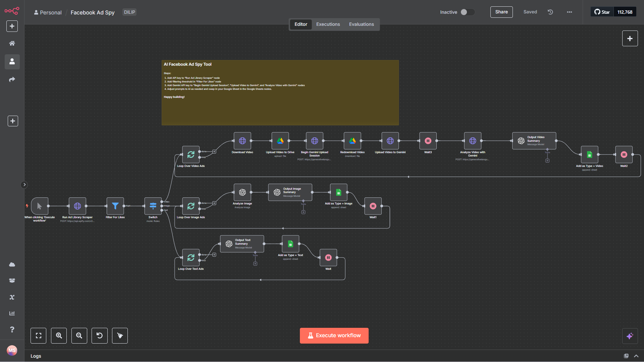Click the Execute workflow button
This screenshot has width=644, height=362.
(x=334, y=336)
